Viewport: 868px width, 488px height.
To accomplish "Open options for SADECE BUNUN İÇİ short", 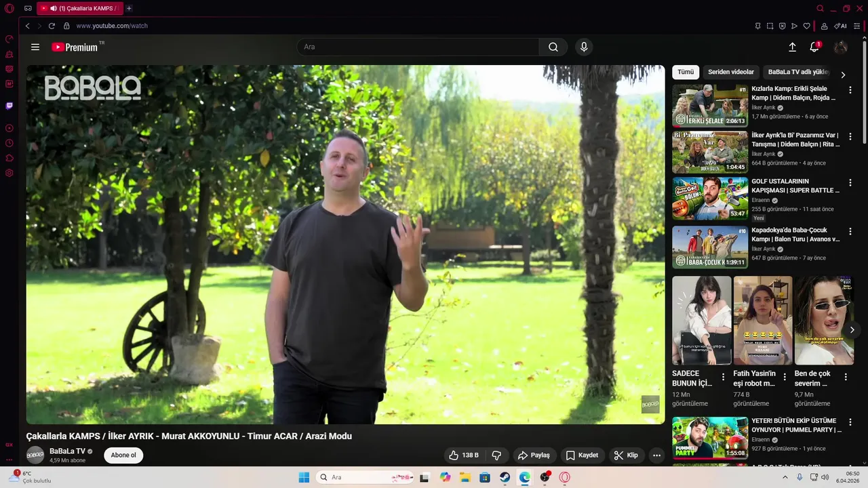I will click(x=723, y=377).
